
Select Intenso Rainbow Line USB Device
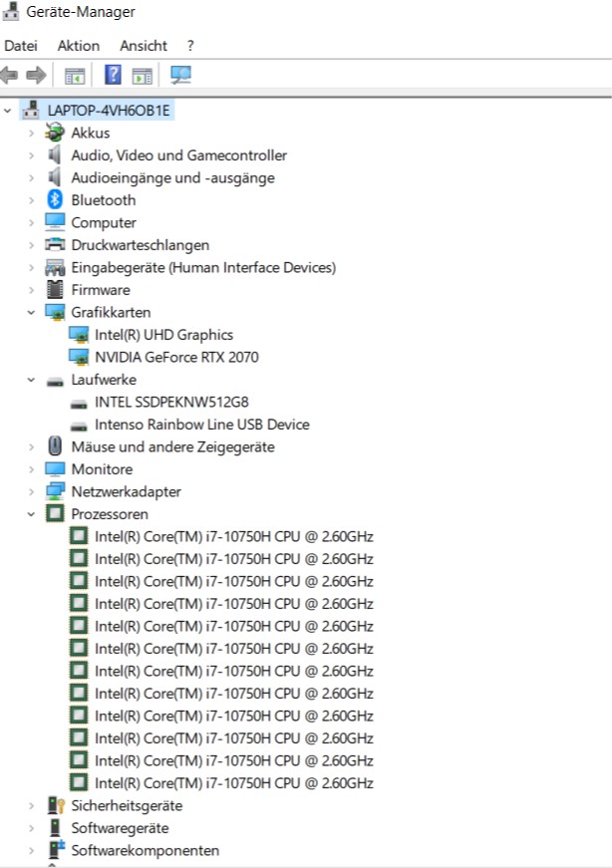pyautogui.click(x=202, y=425)
